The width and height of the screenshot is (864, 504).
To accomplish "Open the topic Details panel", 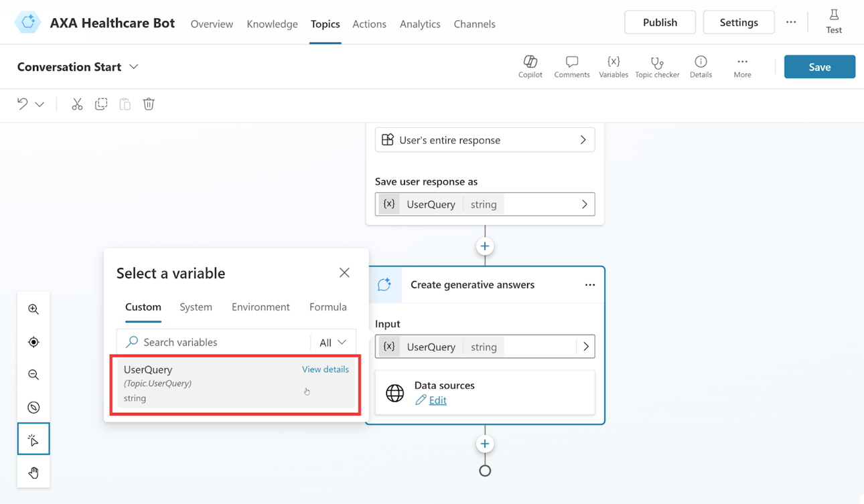I will click(x=701, y=66).
